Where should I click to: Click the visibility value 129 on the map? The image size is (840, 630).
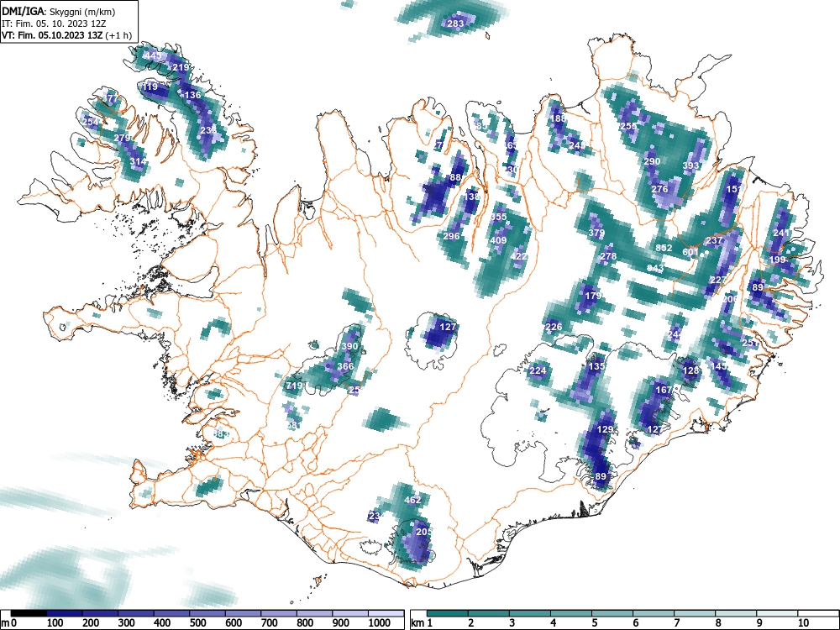605,429
